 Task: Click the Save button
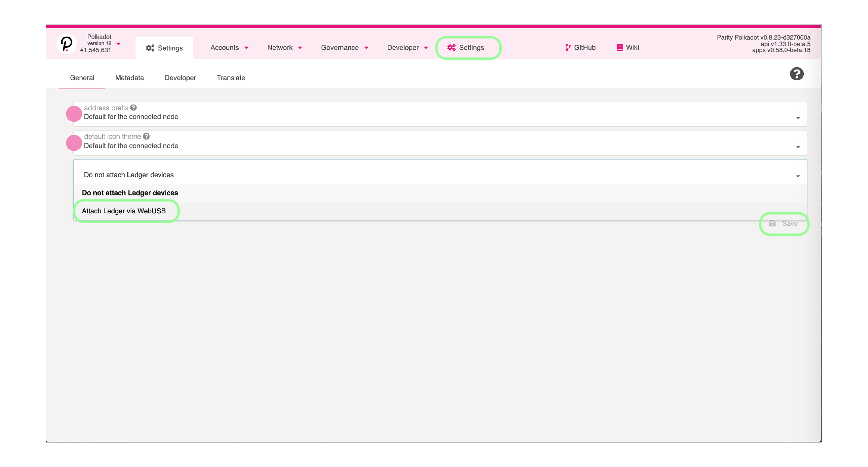pos(784,224)
